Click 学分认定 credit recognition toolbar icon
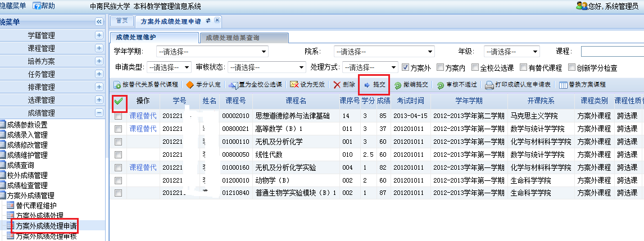The image size is (644, 241). [190, 85]
